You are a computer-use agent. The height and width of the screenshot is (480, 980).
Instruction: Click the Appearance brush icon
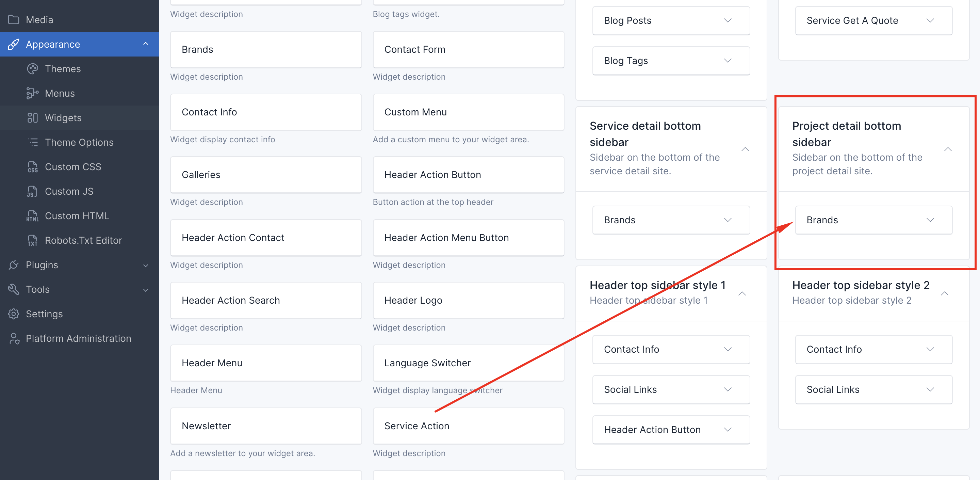click(14, 44)
